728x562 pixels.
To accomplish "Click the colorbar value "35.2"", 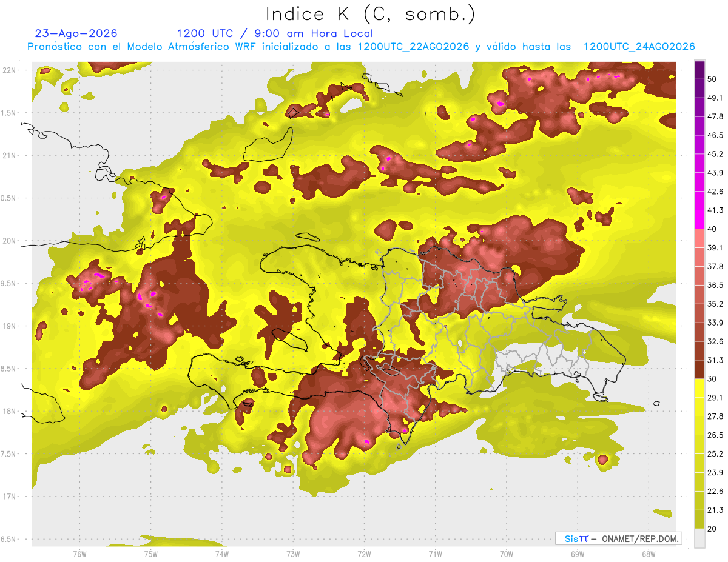I will tap(715, 304).
